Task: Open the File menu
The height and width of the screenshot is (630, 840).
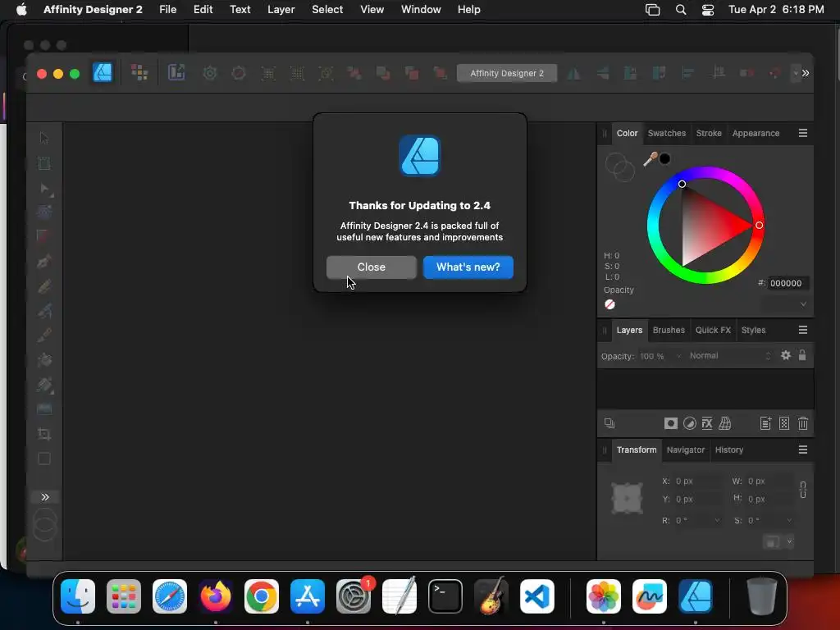Action: coord(167,10)
